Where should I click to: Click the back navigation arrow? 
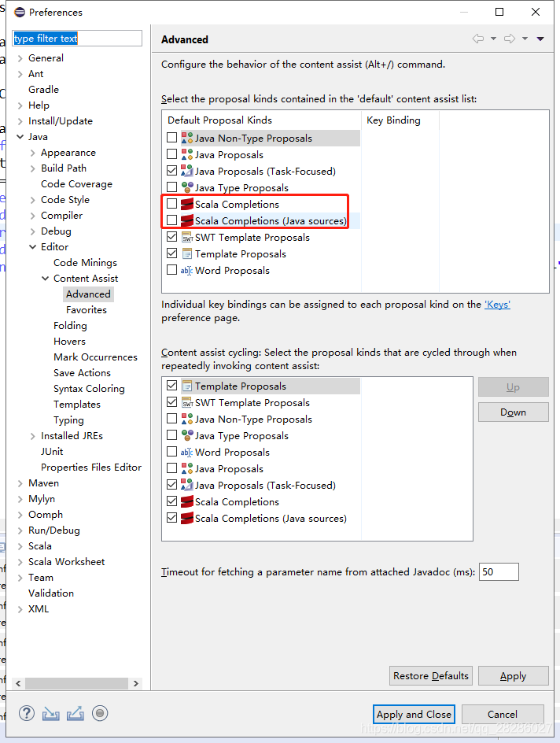point(480,37)
